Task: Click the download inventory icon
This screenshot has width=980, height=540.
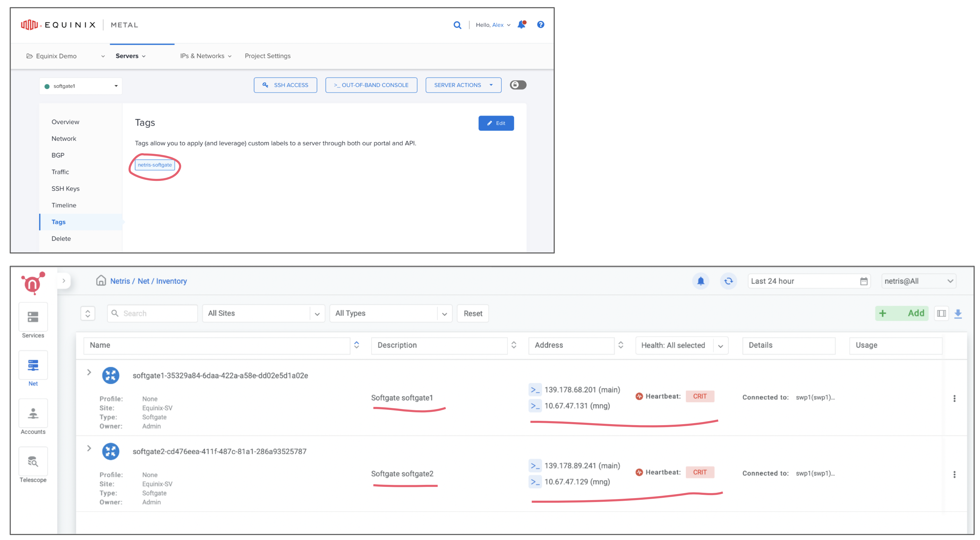Action: click(958, 314)
